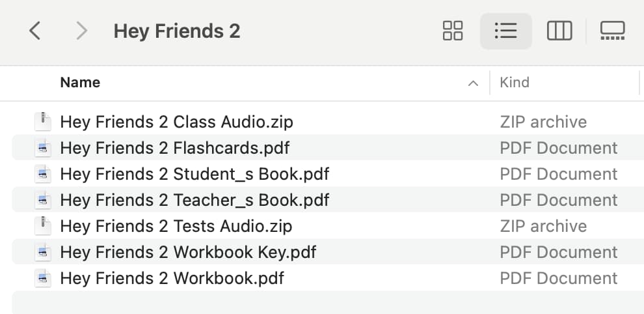
Task: Click the Hey Friends 2 folder title
Action: coord(176,31)
